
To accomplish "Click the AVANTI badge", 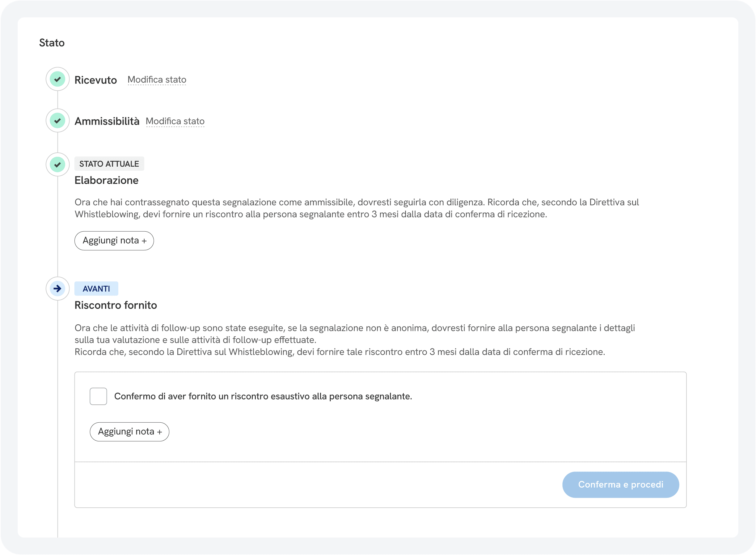I will [96, 289].
